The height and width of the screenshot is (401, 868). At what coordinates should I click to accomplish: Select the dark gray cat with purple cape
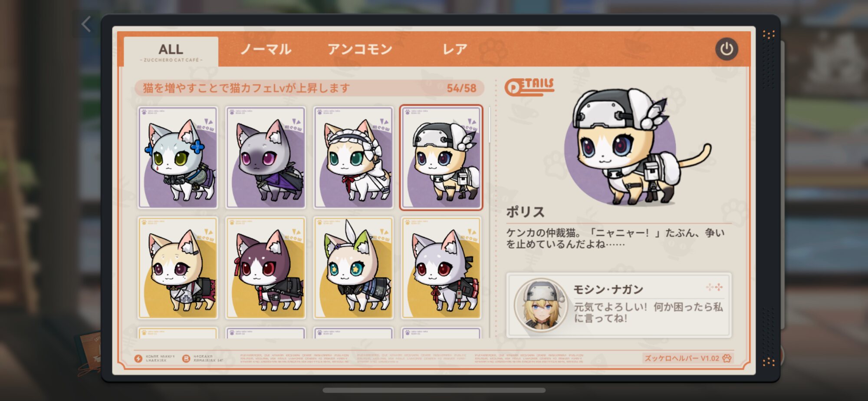pos(266,158)
